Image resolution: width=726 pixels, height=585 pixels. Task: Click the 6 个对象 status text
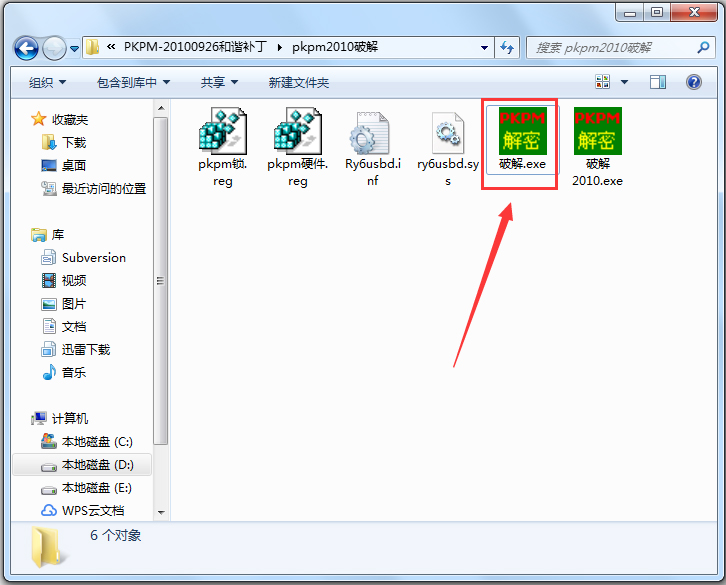115,535
